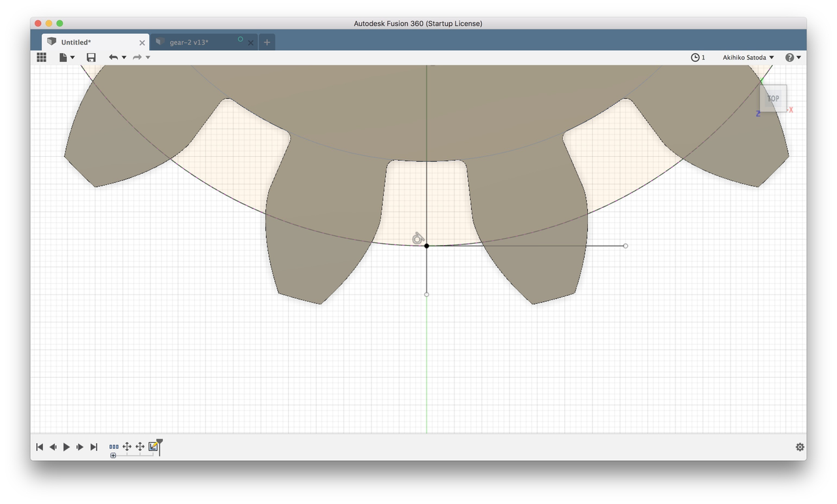Click the Save floppy disk icon
The height and width of the screenshot is (504, 837).
coord(91,58)
